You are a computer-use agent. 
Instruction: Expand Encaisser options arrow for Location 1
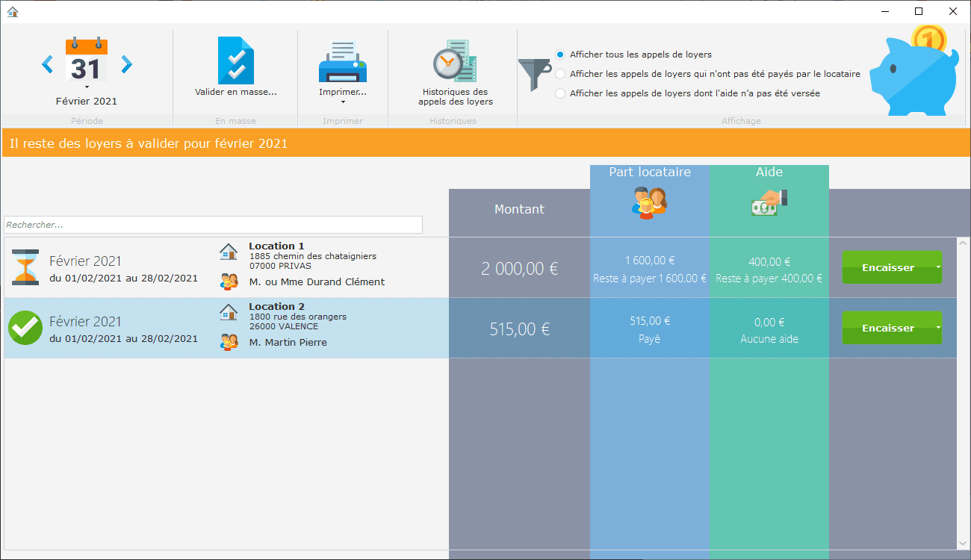point(938,267)
